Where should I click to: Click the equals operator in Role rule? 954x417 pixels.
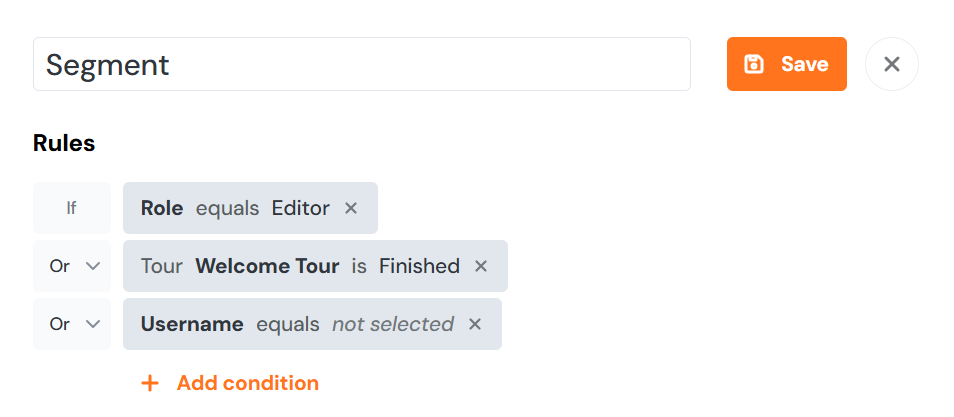(x=227, y=208)
